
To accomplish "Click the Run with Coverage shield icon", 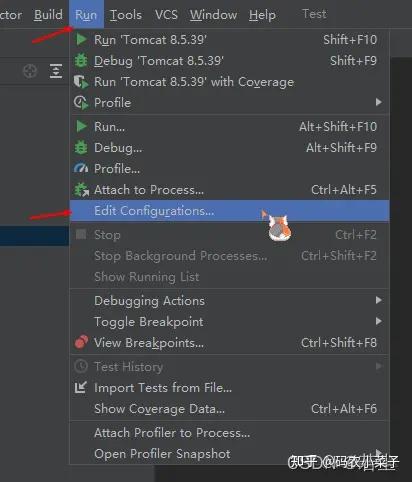I will click(x=81, y=82).
